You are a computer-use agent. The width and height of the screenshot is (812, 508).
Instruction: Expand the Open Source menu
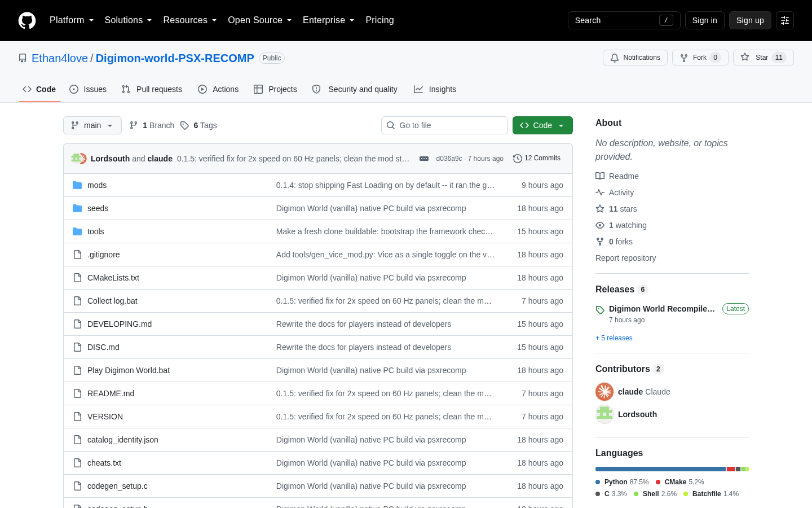click(x=259, y=20)
